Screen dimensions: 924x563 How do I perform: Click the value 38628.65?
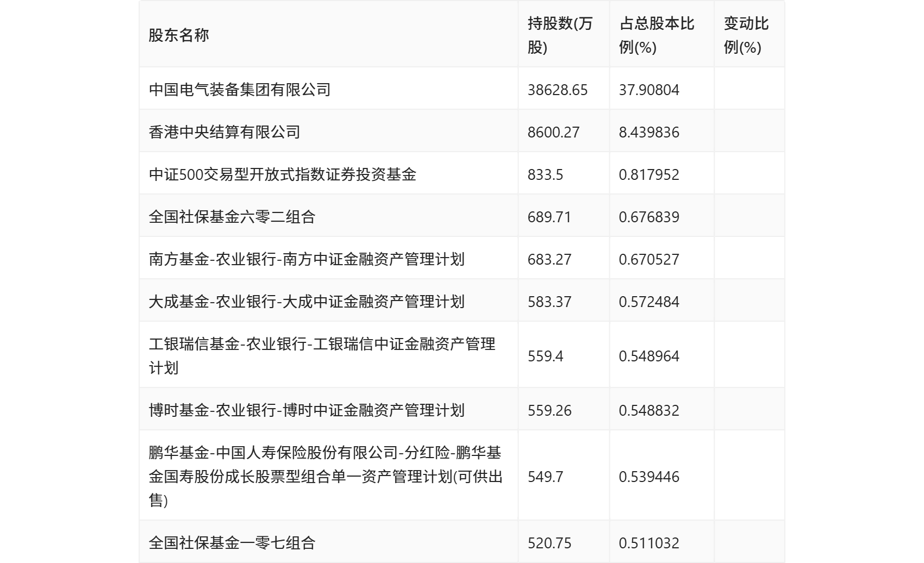click(558, 90)
